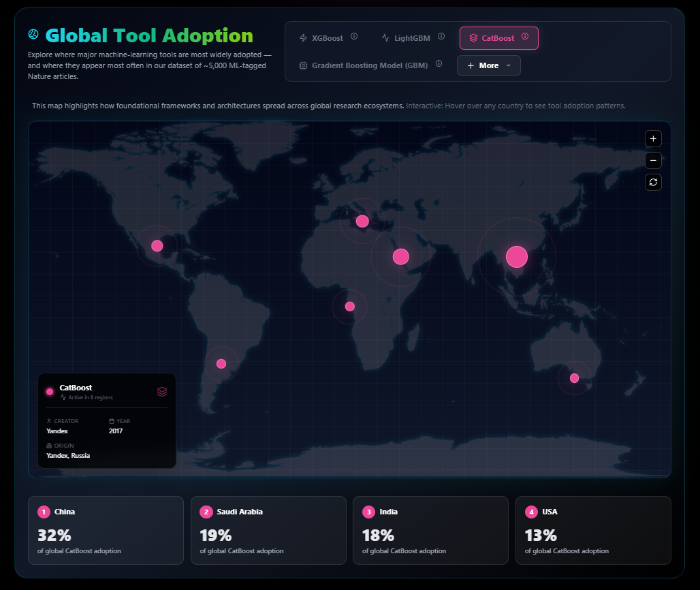Open the info tooltip next to XGBoost
The height and width of the screenshot is (590, 700).
click(354, 37)
